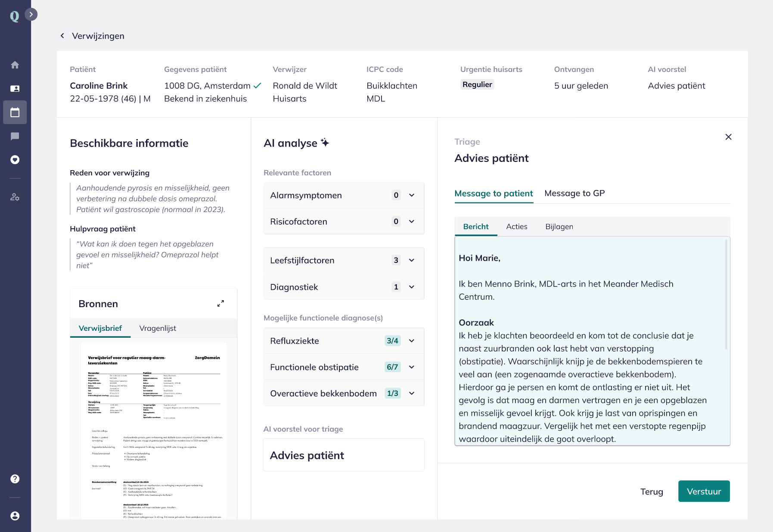Image resolution: width=773 pixels, height=532 pixels.
Task: Click the patient name Caroline Brink
Action: [99, 86]
